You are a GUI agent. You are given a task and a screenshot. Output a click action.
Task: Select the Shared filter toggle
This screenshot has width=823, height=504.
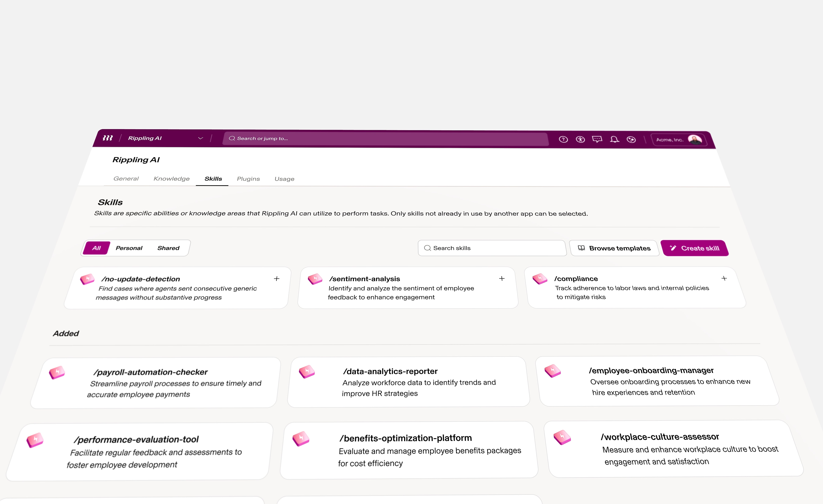pyautogui.click(x=168, y=248)
